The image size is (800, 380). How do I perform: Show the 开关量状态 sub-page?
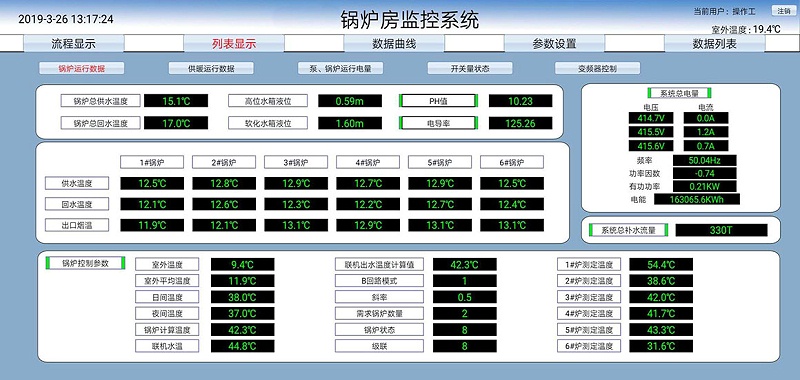pos(470,68)
